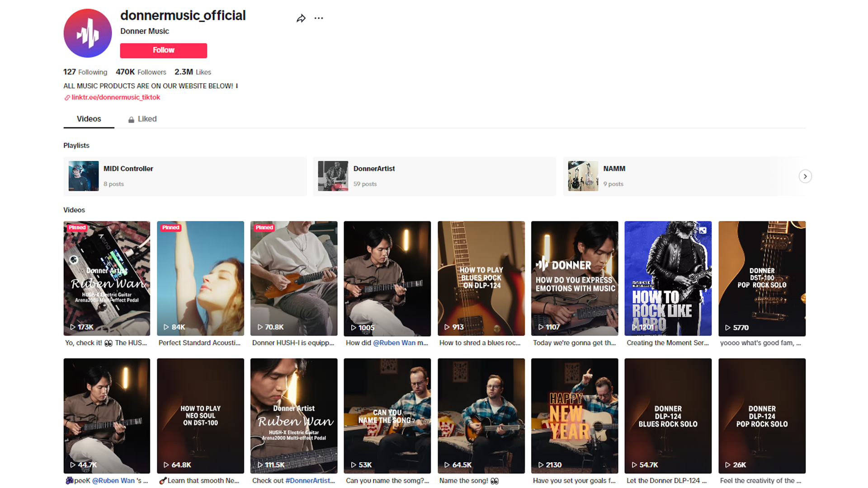The image size is (868, 488).
Task: Open the linktr.ee/donnermusic_tiktok link
Action: point(116,98)
